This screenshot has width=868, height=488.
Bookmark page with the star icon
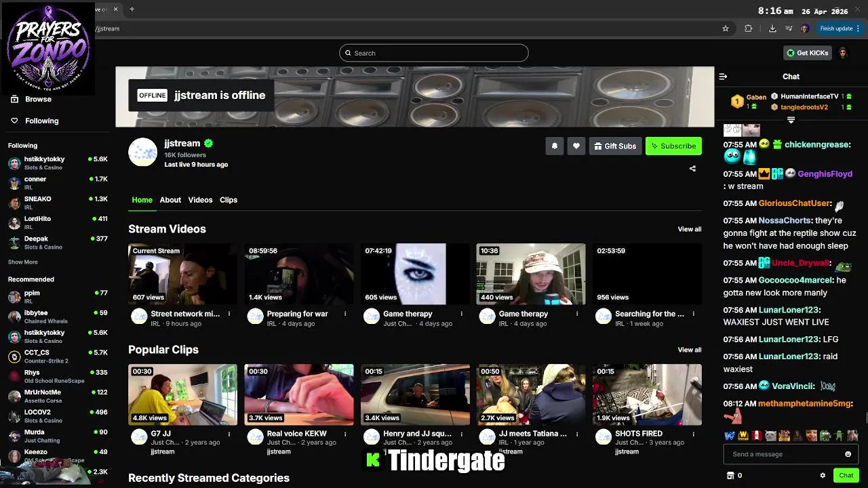point(726,28)
